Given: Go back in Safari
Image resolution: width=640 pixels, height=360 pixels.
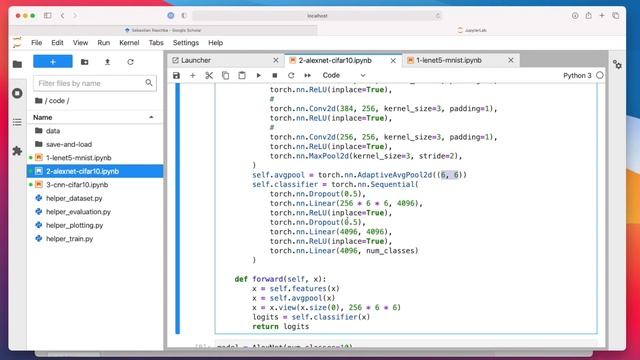Looking at the screenshot, I should pos(62,16).
